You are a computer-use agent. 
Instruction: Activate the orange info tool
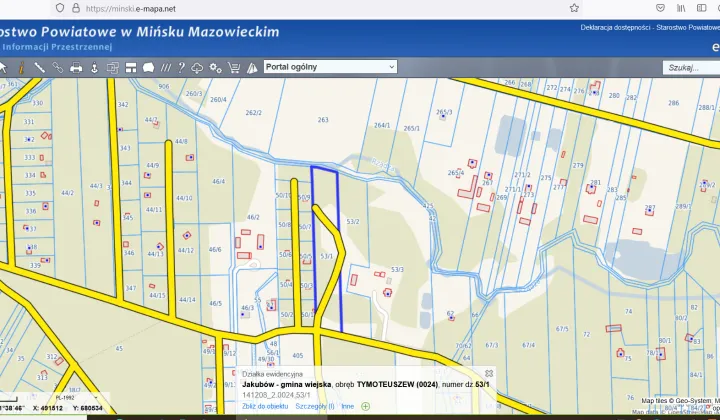[x=21, y=68]
